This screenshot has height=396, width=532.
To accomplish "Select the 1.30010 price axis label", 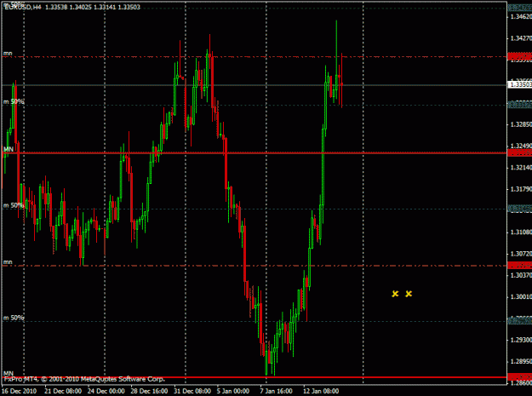I will pos(521,297).
